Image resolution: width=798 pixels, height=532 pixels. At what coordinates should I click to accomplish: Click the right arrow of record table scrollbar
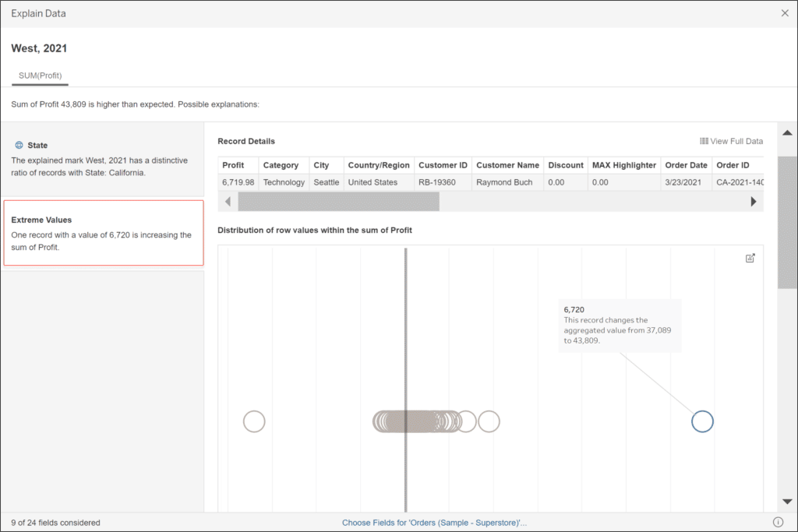[754, 202]
